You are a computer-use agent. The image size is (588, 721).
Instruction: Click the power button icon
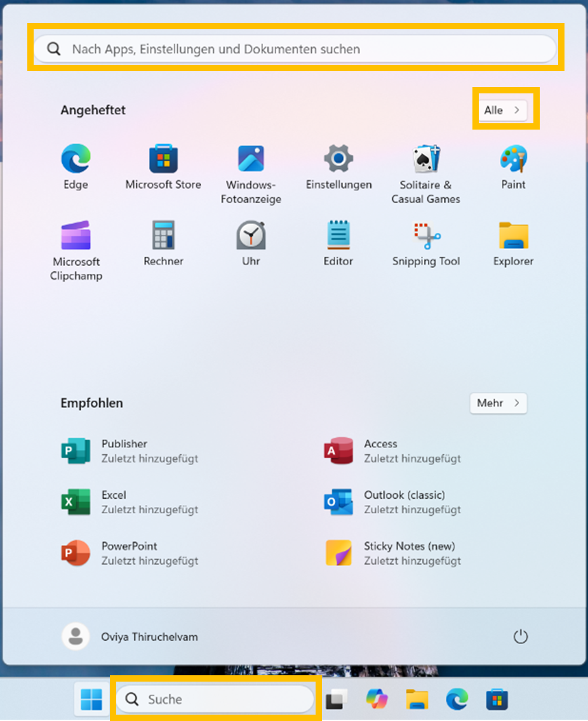coord(521,637)
